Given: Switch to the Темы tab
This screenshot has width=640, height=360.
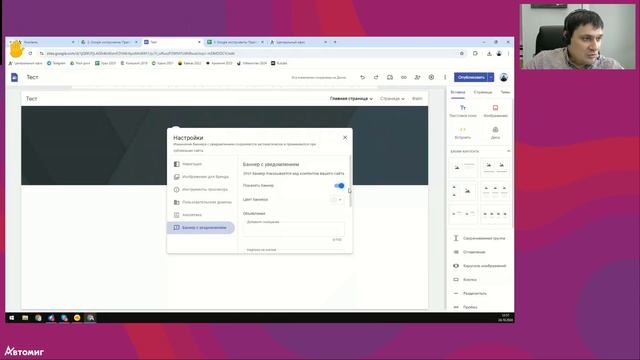Looking at the screenshot, I should (505, 93).
